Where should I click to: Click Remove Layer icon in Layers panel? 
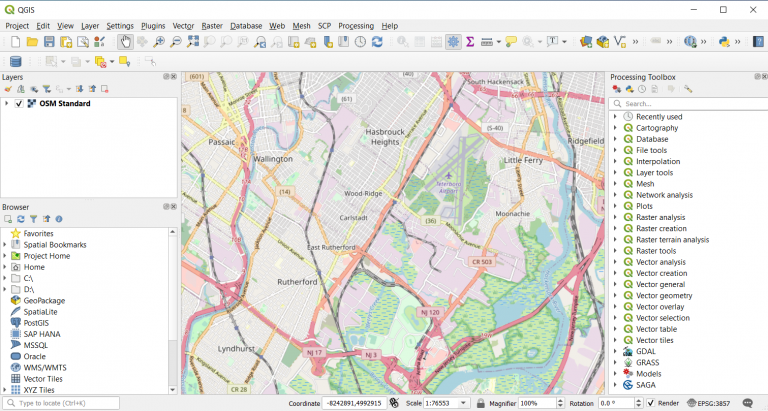point(105,89)
